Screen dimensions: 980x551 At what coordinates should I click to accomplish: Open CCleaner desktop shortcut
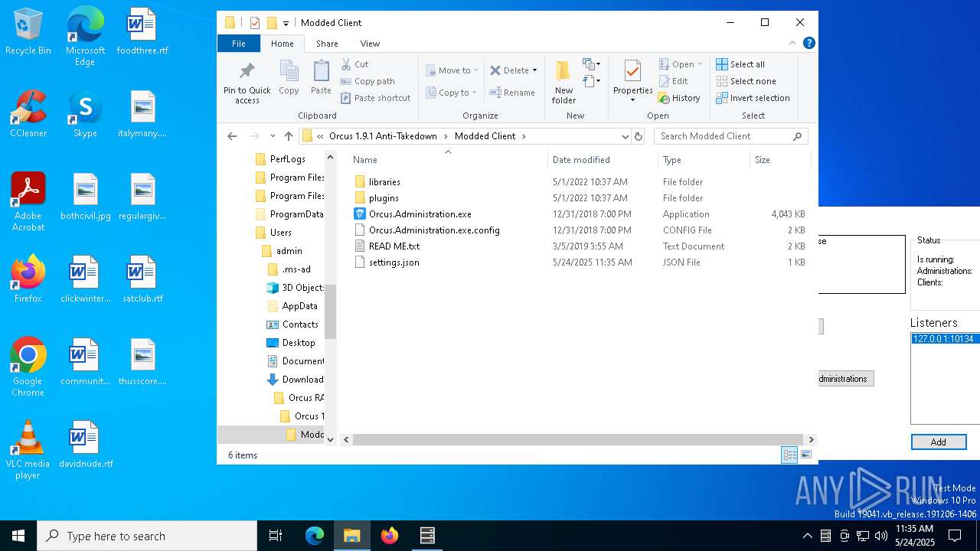pyautogui.click(x=28, y=115)
